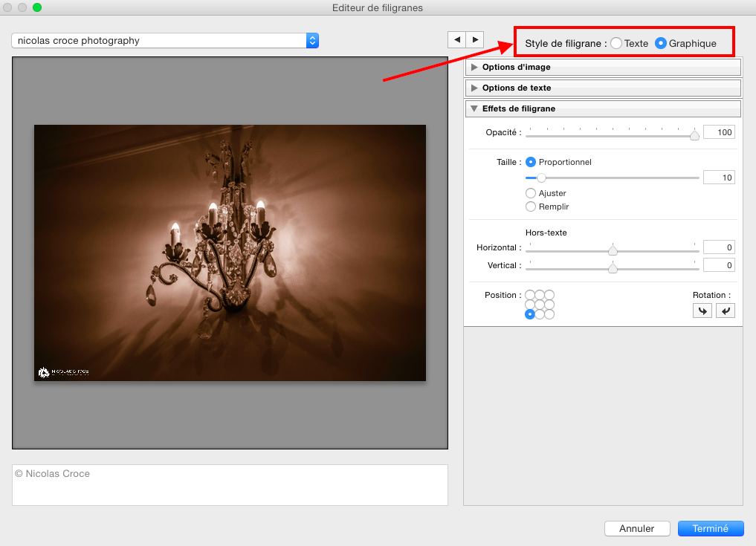Select bottom-left anchor position
Screen dimensions: 756x546
pos(530,314)
